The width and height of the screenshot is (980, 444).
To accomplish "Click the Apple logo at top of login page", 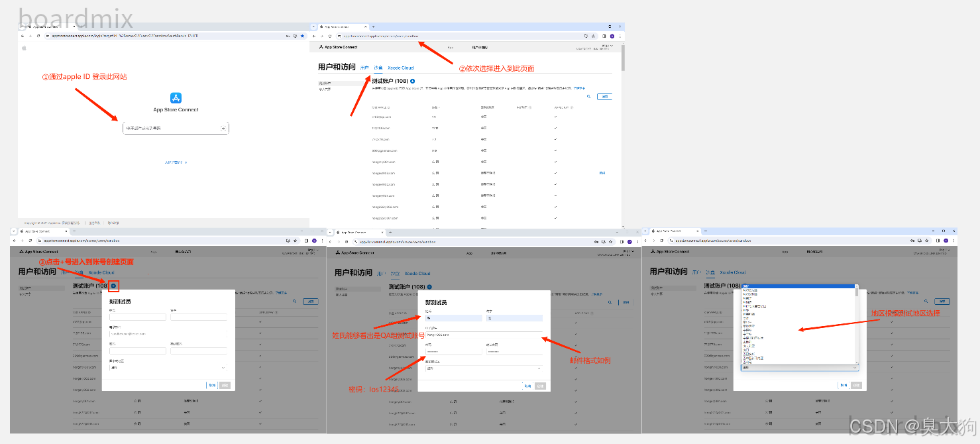I will pos(25,48).
